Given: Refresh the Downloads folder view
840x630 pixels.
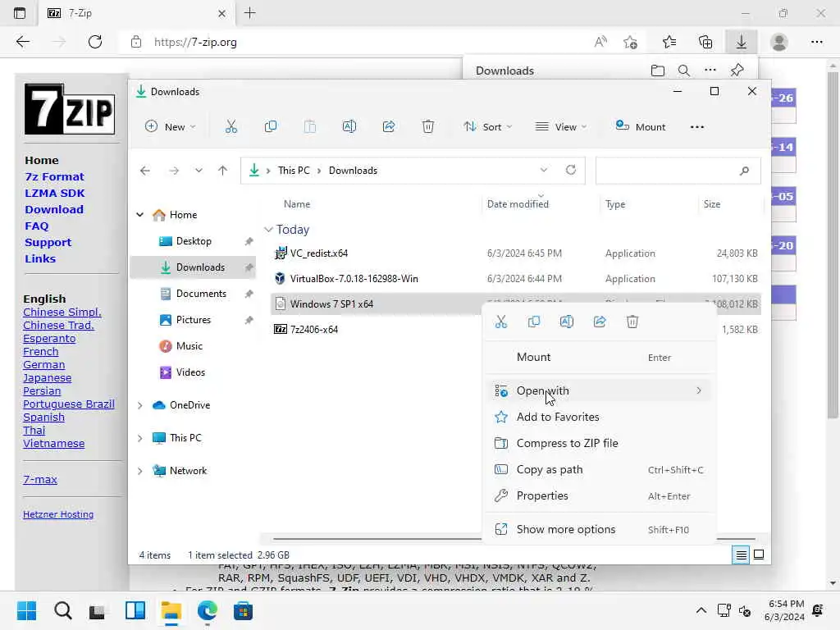Looking at the screenshot, I should click(x=571, y=170).
